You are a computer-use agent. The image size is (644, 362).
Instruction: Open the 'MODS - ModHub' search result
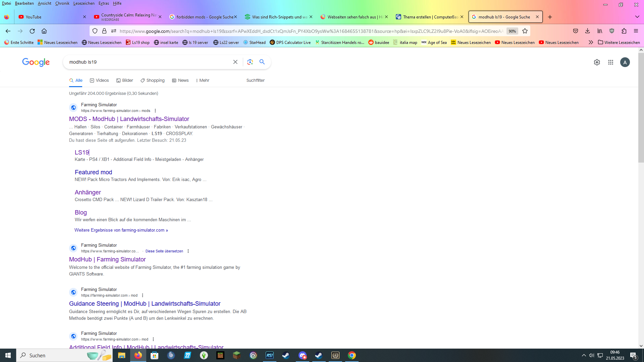point(128,119)
